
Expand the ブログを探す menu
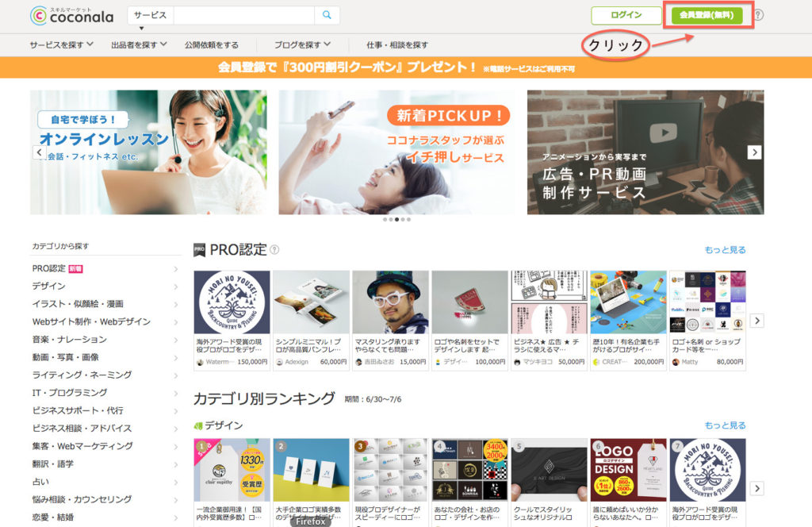pyautogui.click(x=302, y=45)
